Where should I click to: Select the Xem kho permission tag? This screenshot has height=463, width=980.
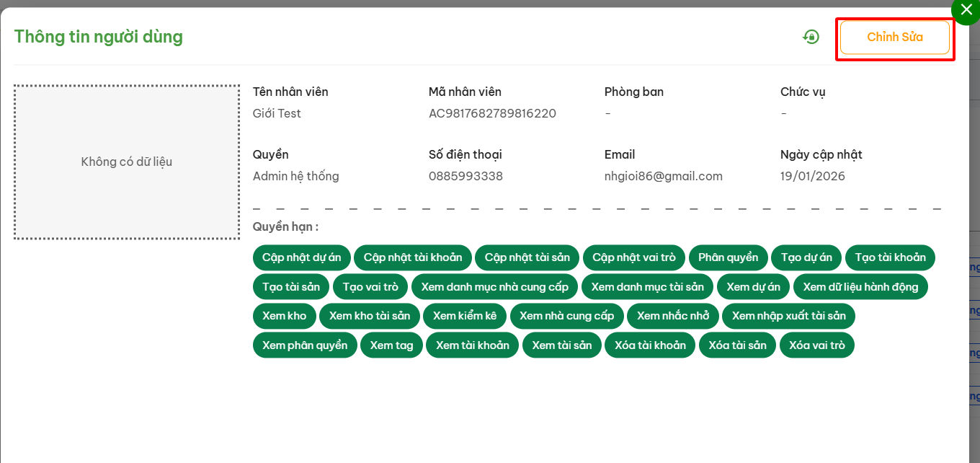284,316
